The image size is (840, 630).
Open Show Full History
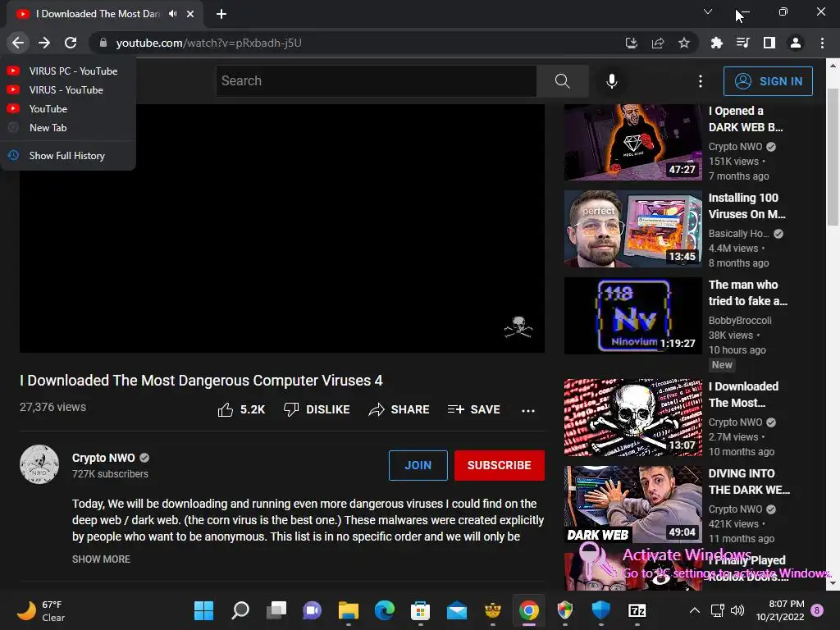67,155
